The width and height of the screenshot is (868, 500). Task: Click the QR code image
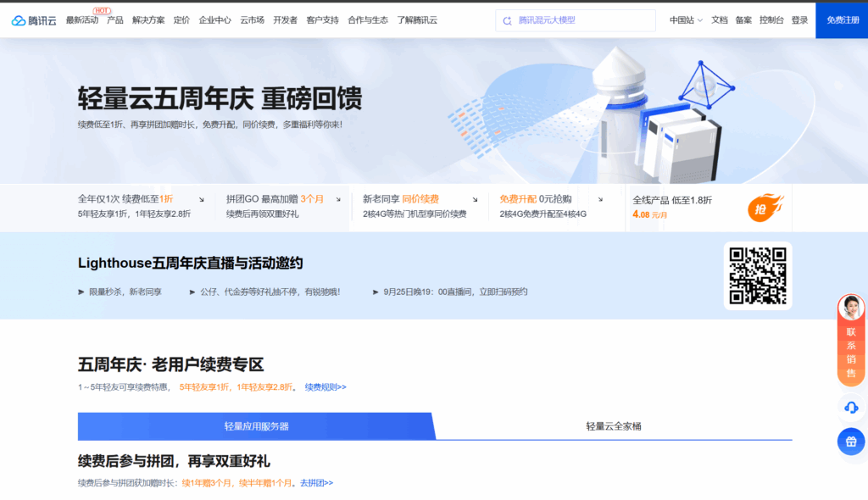758,275
